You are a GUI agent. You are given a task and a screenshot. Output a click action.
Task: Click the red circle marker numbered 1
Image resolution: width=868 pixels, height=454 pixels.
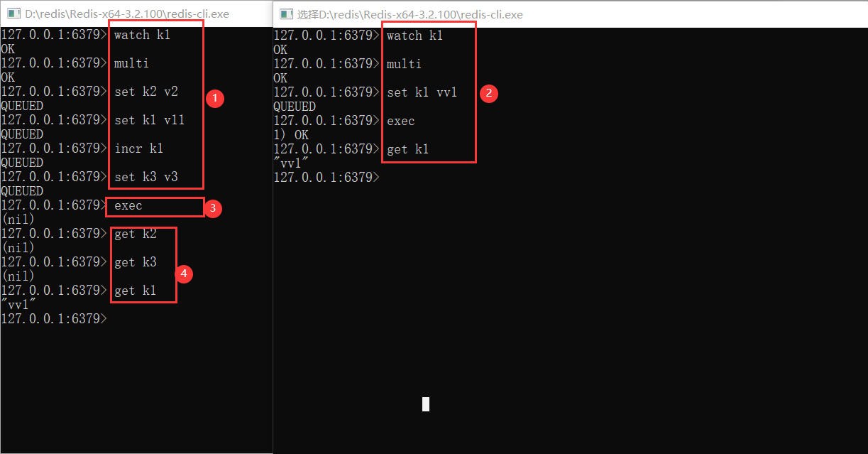point(215,99)
